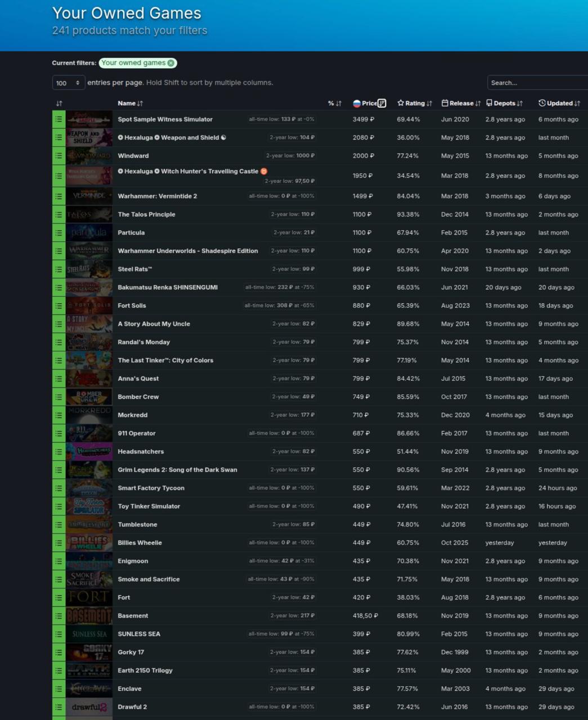Click the green list icon for Fort

(x=59, y=597)
